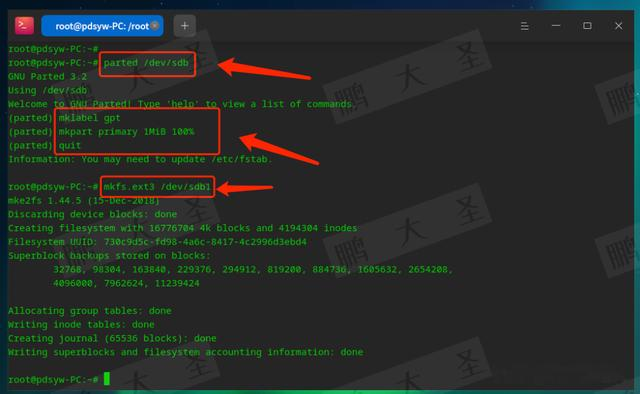Viewport: 640px width, 394px height.
Task: Click the 'parted /dev/sdb' command text
Action: pyautogui.click(x=146, y=63)
